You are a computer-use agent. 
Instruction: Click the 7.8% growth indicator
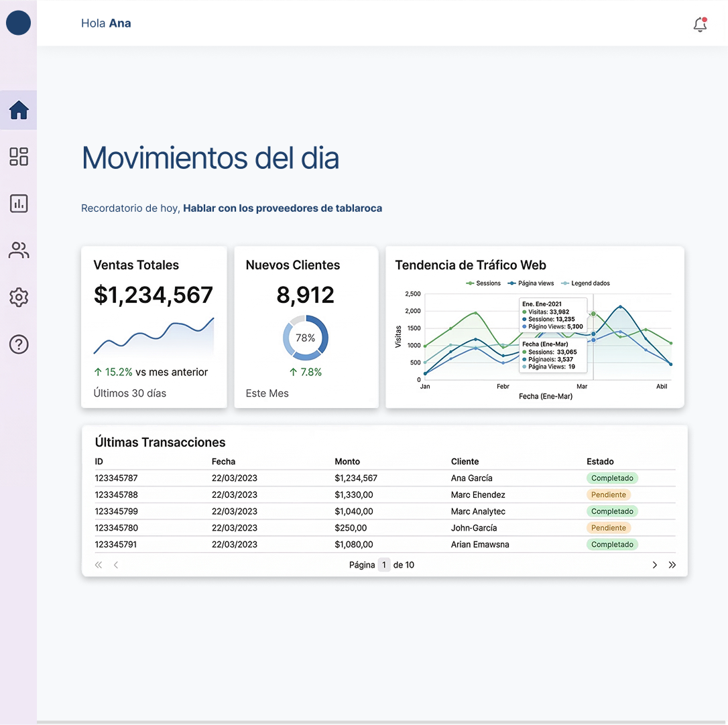click(x=306, y=373)
